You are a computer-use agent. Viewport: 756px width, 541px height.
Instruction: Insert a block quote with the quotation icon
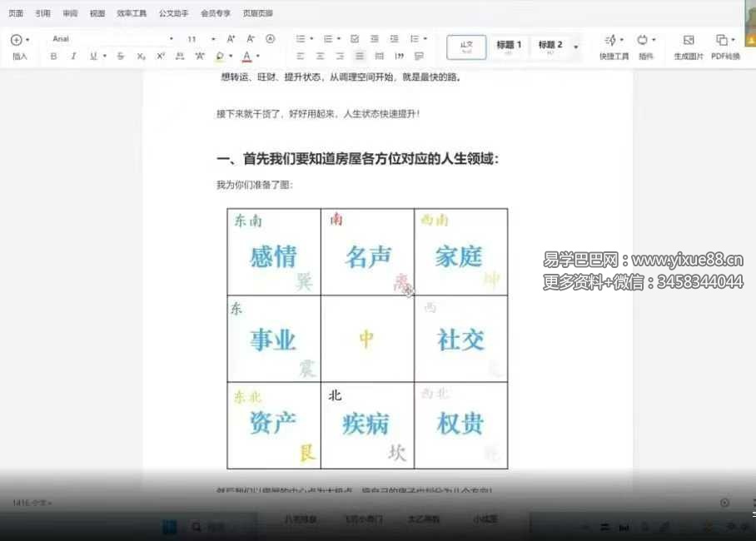point(399,57)
